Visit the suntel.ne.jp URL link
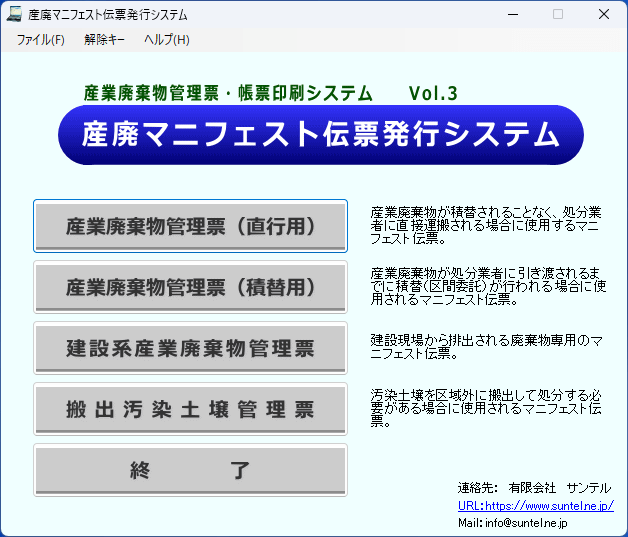The image size is (628, 537). click(x=535, y=506)
